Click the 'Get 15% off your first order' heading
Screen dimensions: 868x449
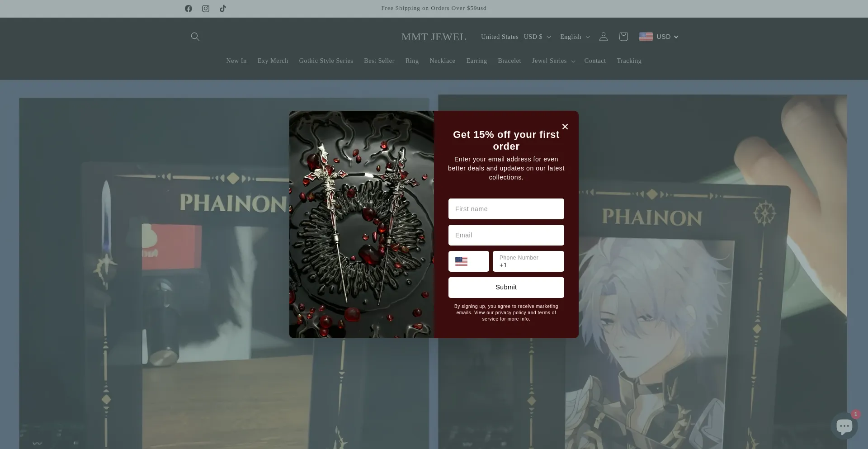(506, 140)
